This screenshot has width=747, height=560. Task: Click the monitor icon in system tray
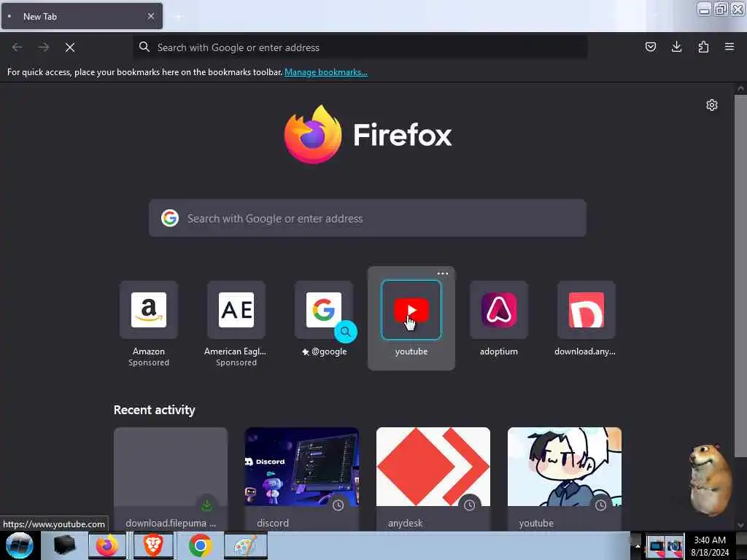tap(657, 546)
